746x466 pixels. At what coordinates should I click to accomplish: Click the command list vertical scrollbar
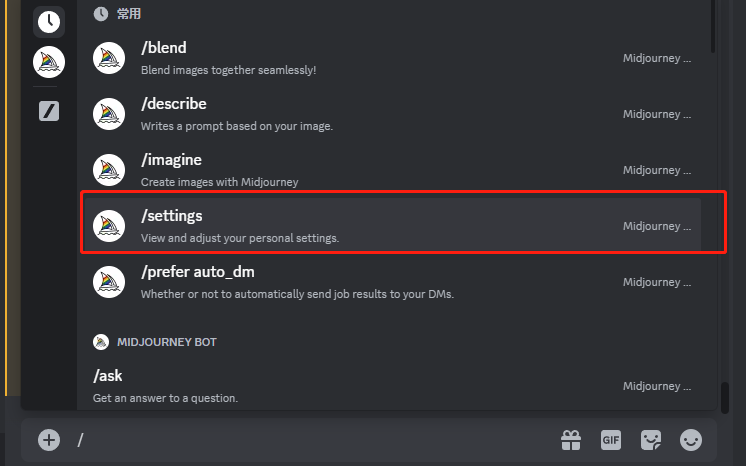pyautogui.click(x=713, y=26)
